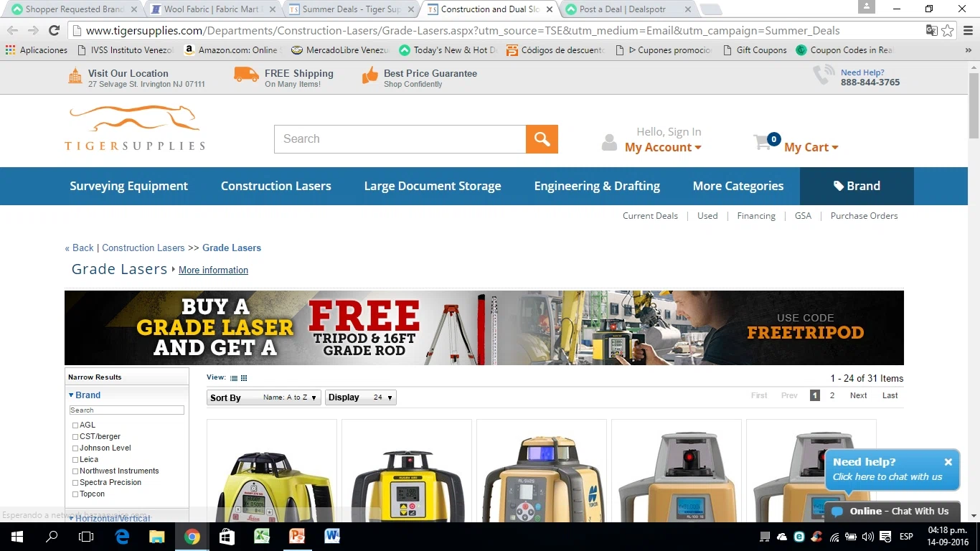The image size is (980, 551).
Task: Click the orange search magnifier button
Action: [542, 139]
